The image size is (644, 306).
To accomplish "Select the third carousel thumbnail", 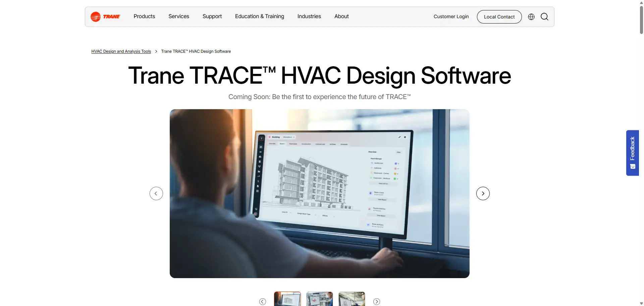I will (352, 299).
